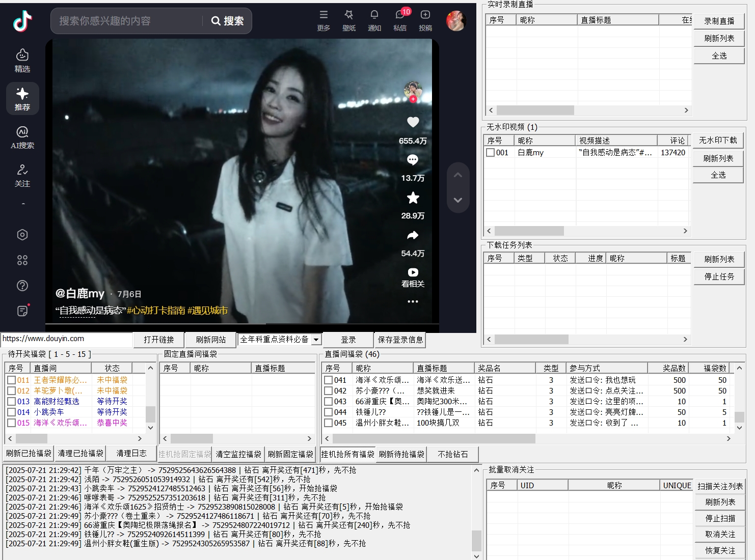
Task: Open the video comments bubble icon
Action: pyautogui.click(x=413, y=160)
